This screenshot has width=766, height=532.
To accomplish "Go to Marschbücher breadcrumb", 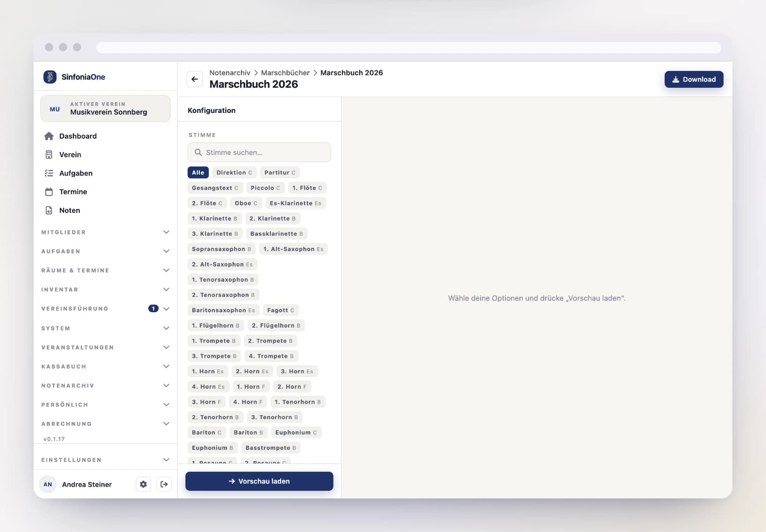I will pos(285,73).
